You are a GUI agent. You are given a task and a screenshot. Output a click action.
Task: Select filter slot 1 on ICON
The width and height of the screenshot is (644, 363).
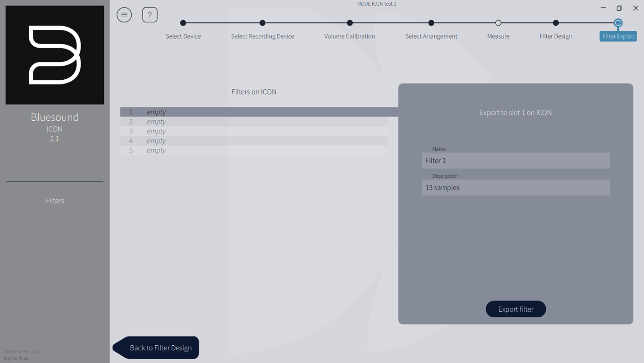pos(254,112)
